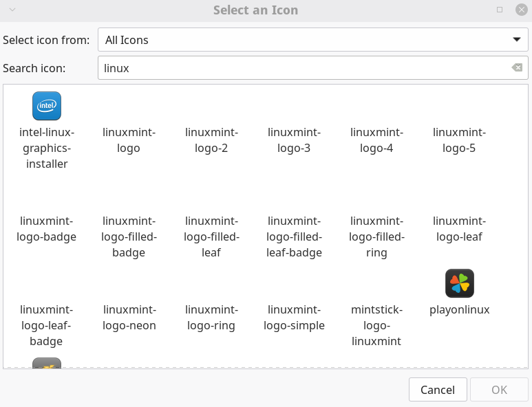
Task: Select the linuxmint-logo-5 entry
Action: point(460,140)
